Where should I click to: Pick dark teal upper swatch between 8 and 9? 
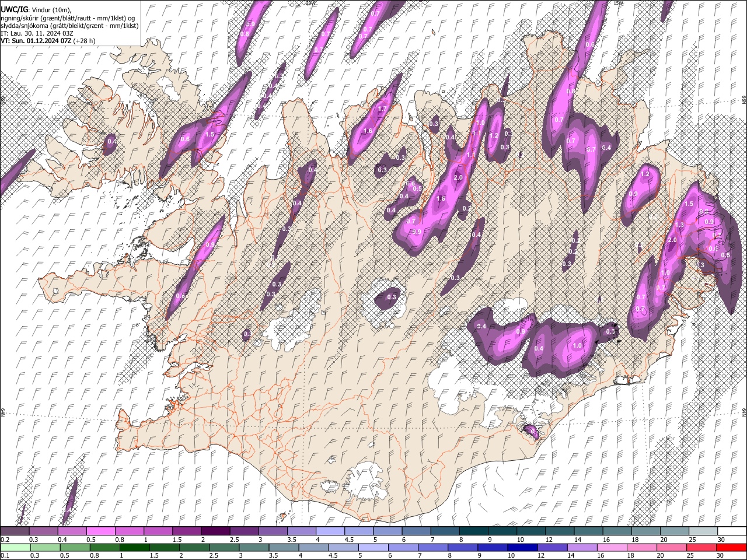coord(473,531)
